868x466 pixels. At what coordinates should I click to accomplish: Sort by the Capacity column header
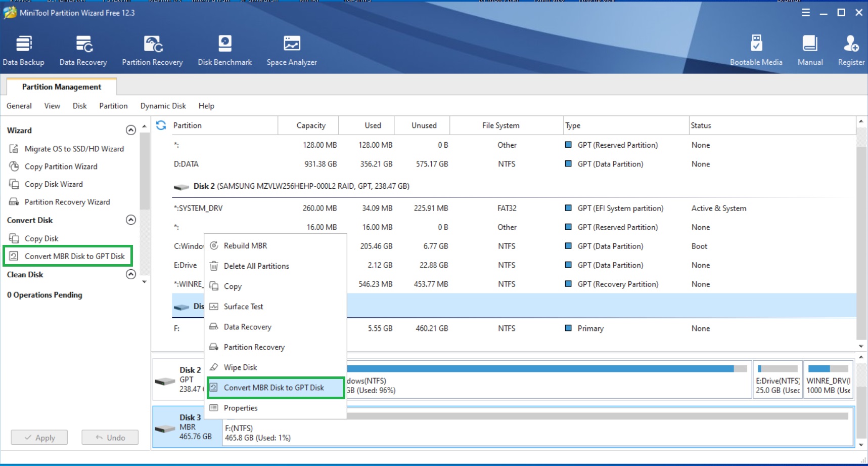click(x=310, y=125)
